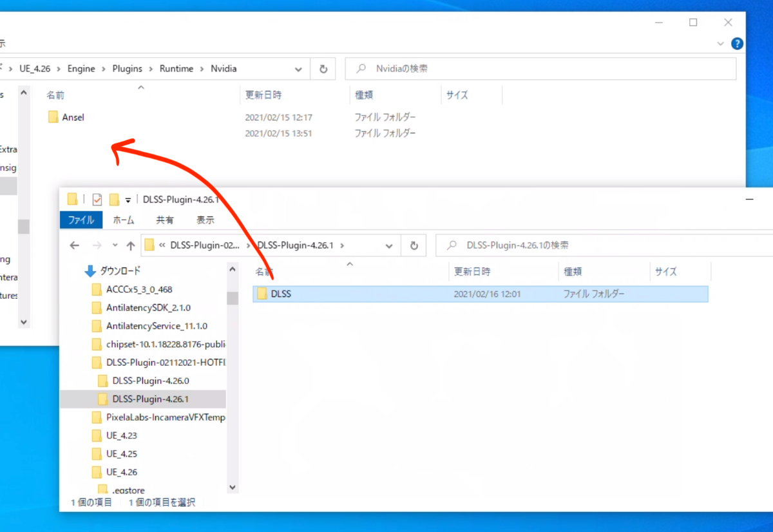
Task: Click the folder icon of AntilatencyService_11.1.0
Action: coord(97,326)
